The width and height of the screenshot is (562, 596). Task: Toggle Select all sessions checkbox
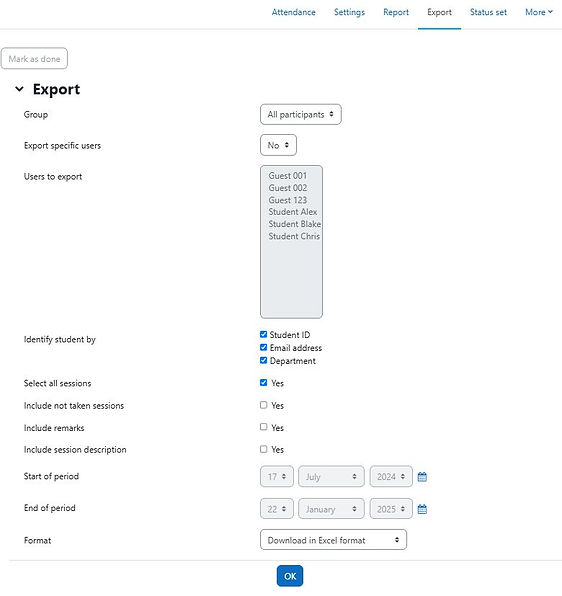click(x=263, y=382)
